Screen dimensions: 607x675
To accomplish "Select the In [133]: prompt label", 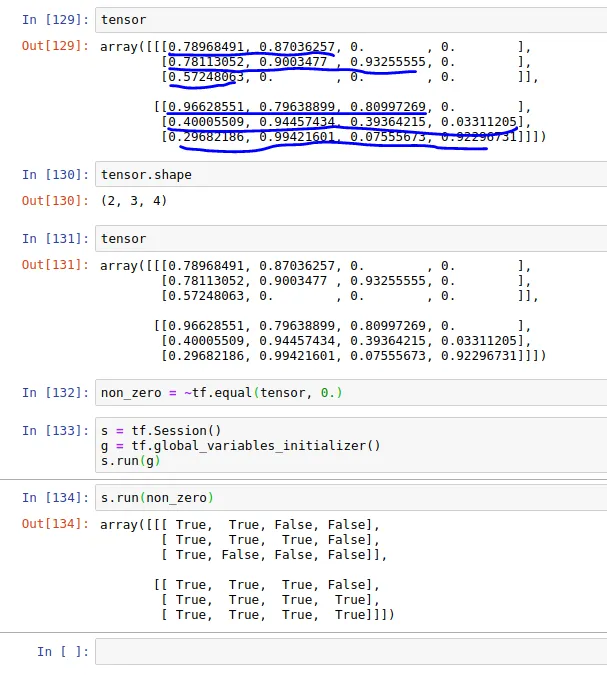I will tap(56, 430).
